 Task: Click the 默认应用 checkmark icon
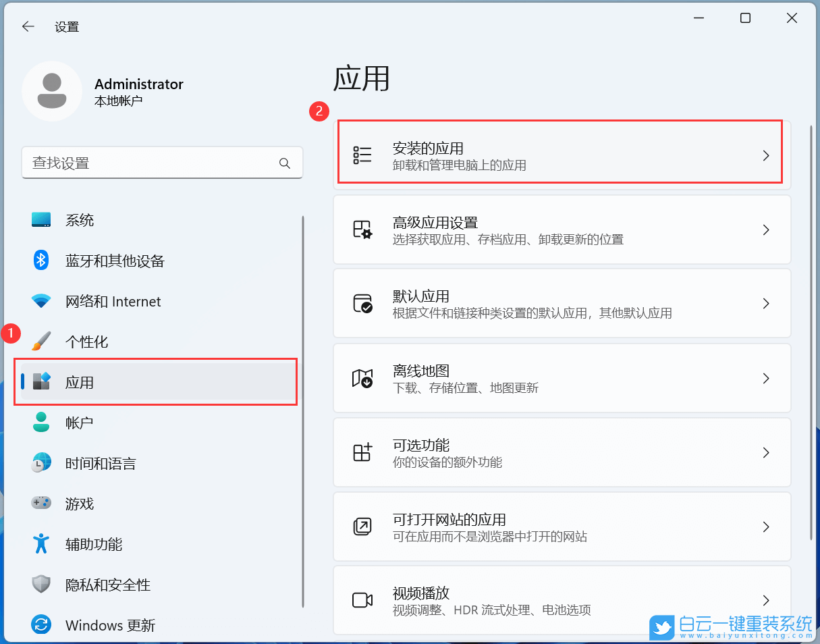click(362, 303)
